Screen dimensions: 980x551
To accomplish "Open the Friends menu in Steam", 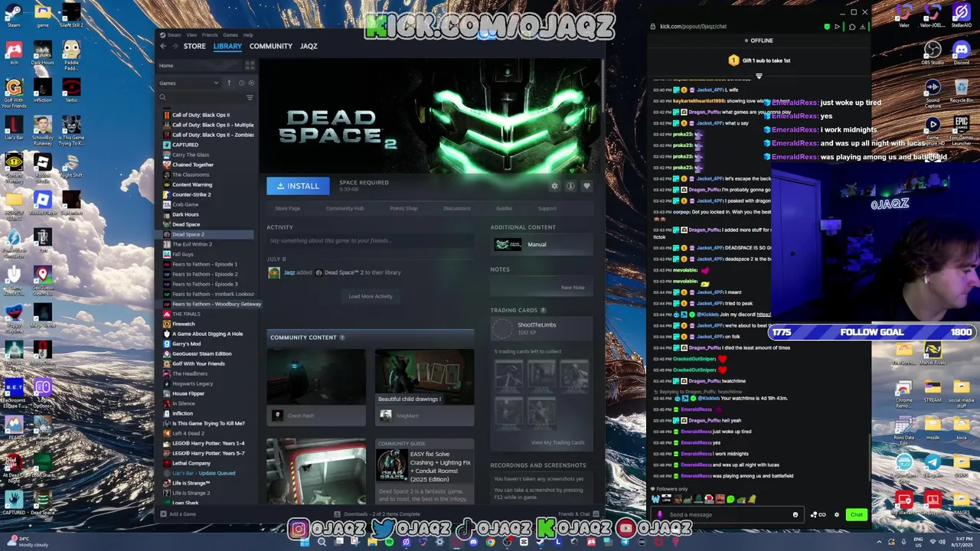I will pyautogui.click(x=210, y=34).
